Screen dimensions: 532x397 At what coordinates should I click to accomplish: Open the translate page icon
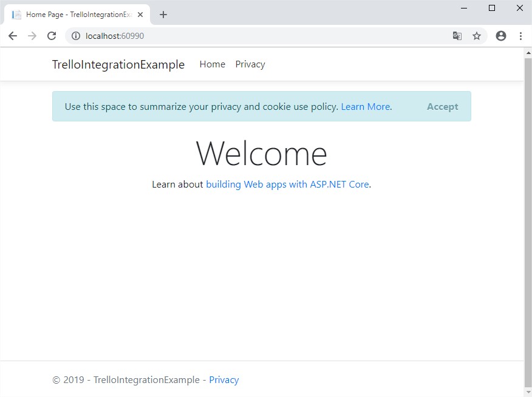[457, 36]
